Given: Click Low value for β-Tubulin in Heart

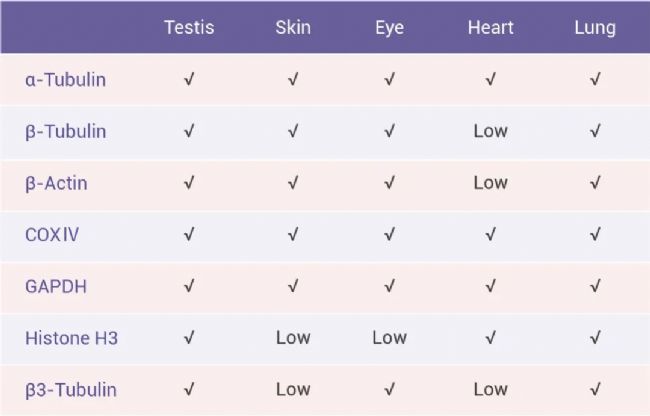Looking at the screenshot, I should 490,131.
